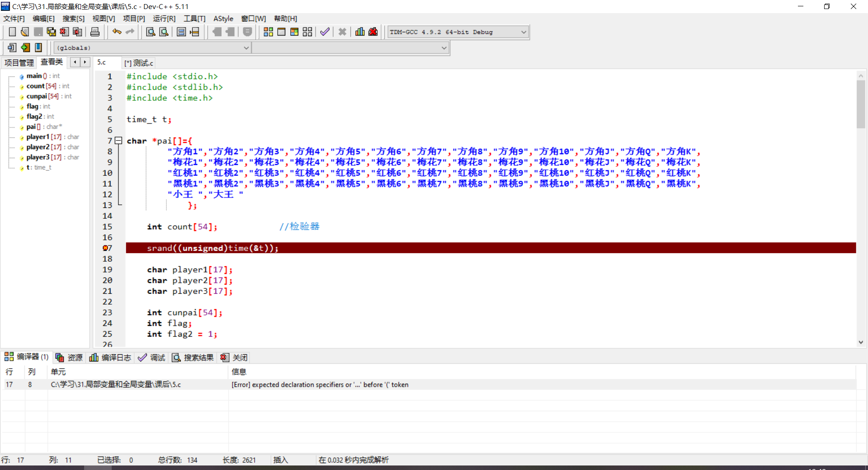Image resolution: width=868 pixels, height=470 pixels.
Task: Collapse the code fold at line 7
Action: [x=118, y=141]
